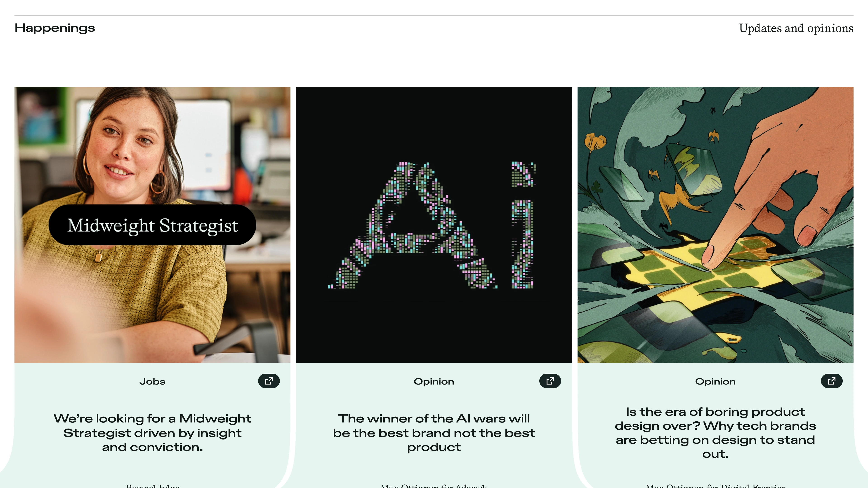Screen dimensions: 868x488
Task: Open headline about boring product design era
Action: coord(715,433)
